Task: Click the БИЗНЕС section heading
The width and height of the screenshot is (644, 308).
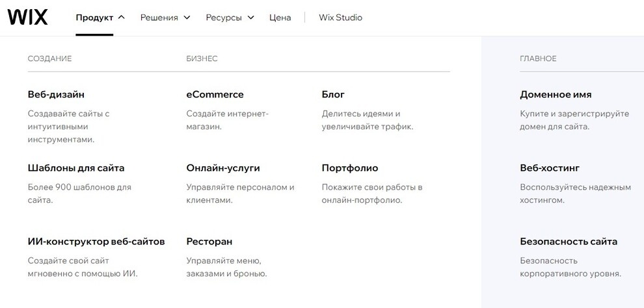Action: [x=202, y=58]
